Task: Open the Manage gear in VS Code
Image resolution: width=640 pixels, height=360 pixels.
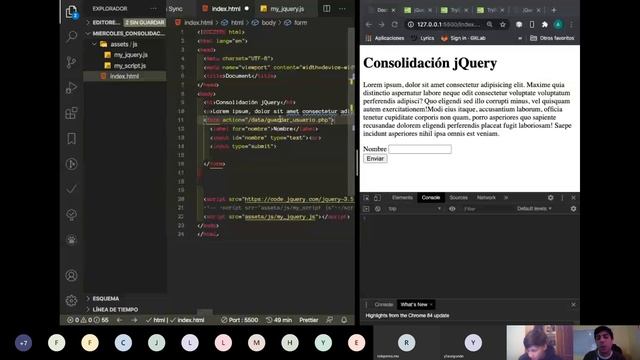Action: [x=71, y=300]
